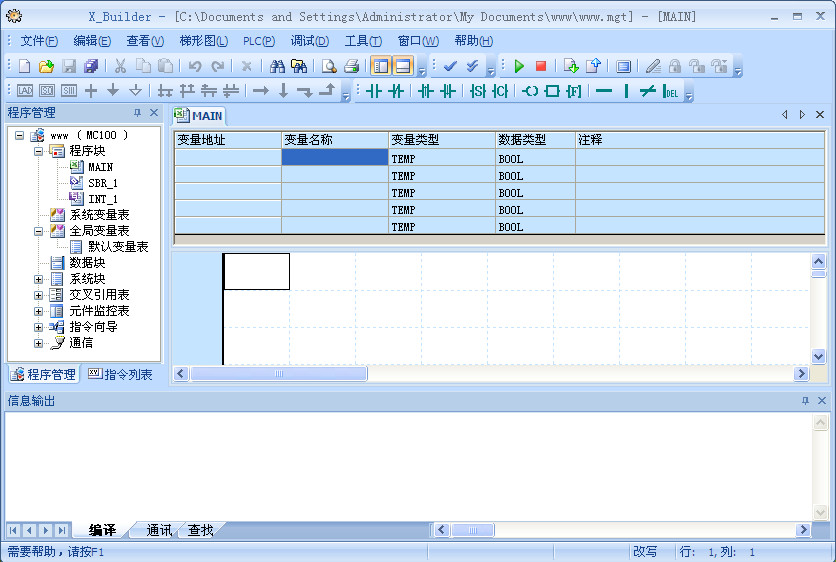Switch to LAD ladder view

click(x=25, y=91)
